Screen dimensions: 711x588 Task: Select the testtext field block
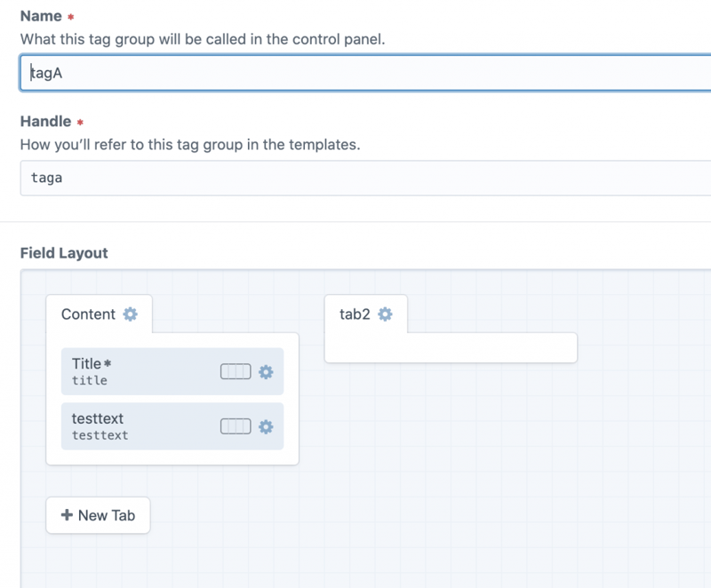pyautogui.click(x=142, y=426)
